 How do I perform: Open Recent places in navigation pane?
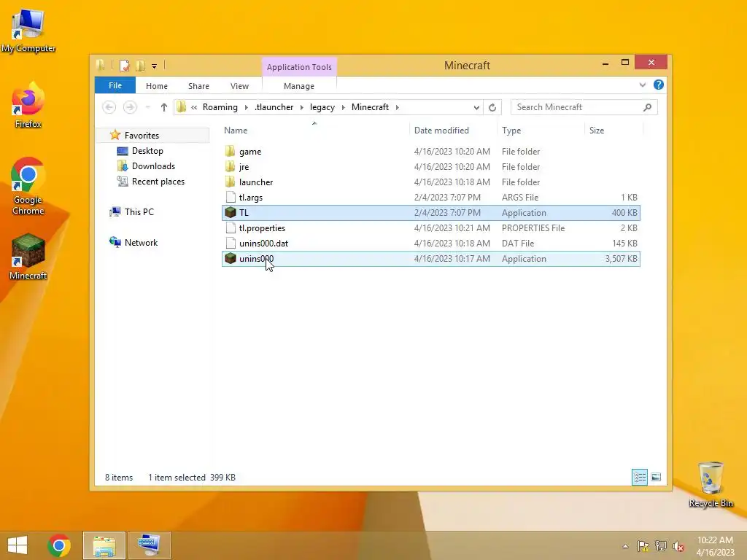pos(158,182)
